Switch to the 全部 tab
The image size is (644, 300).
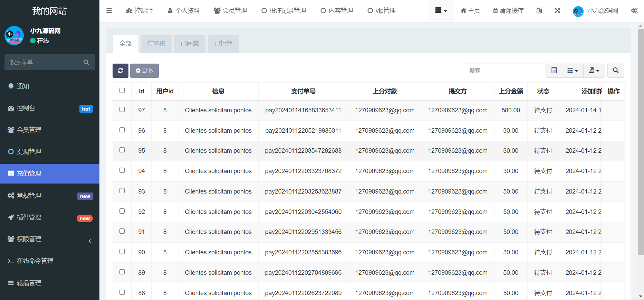coord(125,44)
